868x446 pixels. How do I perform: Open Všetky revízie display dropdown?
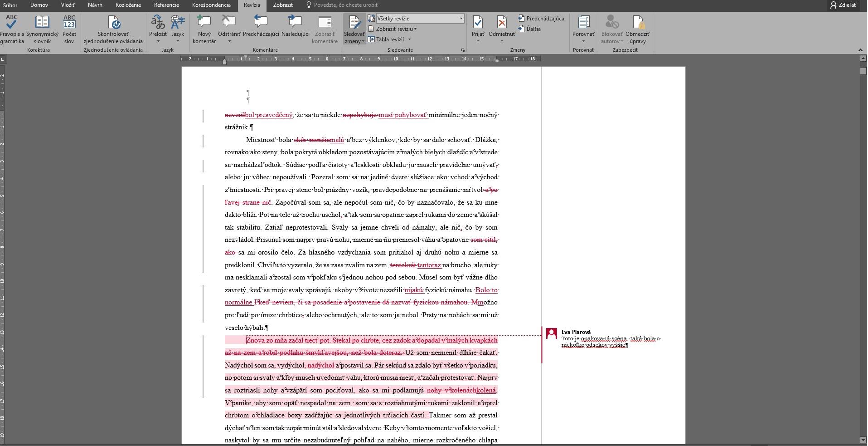420,19
